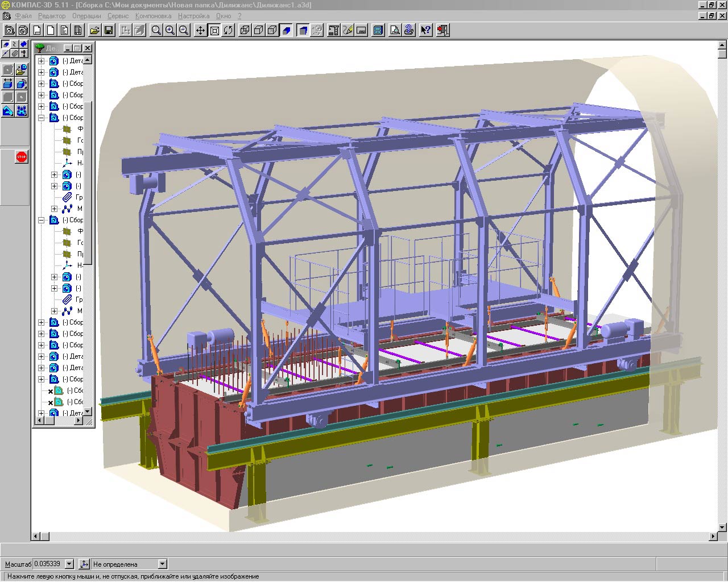Click the red STOP button
728x582 pixels.
tap(22, 157)
